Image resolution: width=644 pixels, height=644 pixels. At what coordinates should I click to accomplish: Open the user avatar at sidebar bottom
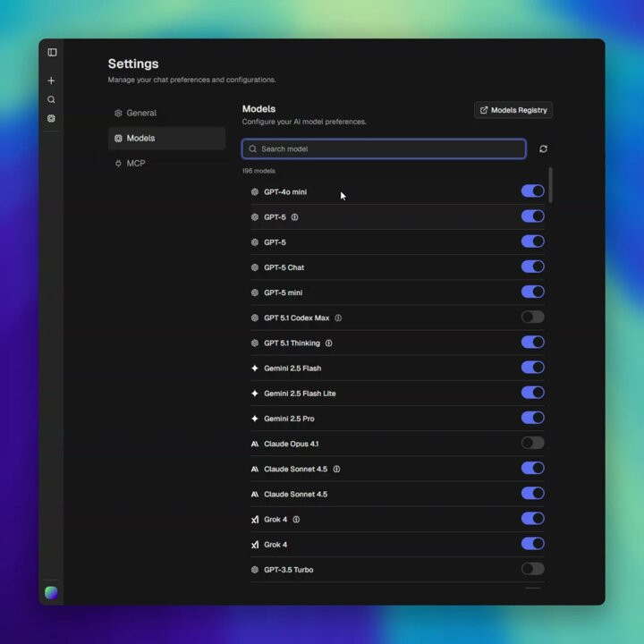click(51, 593)
